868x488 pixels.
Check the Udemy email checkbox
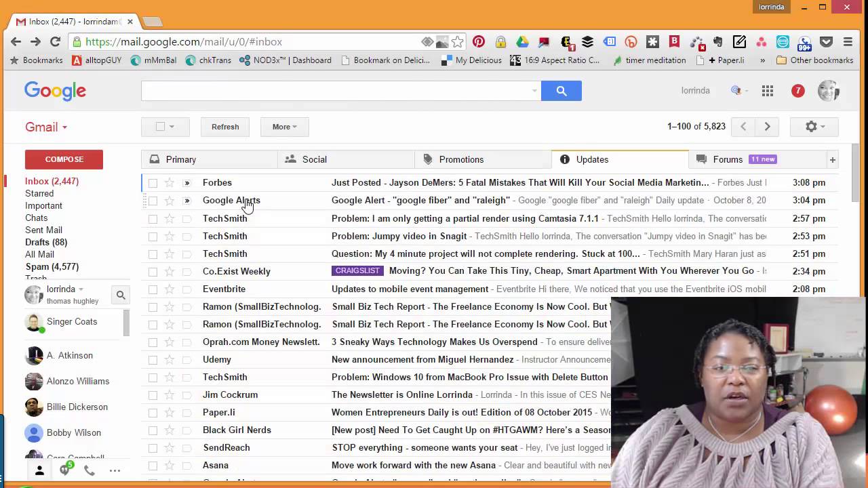tap(153, 359)
